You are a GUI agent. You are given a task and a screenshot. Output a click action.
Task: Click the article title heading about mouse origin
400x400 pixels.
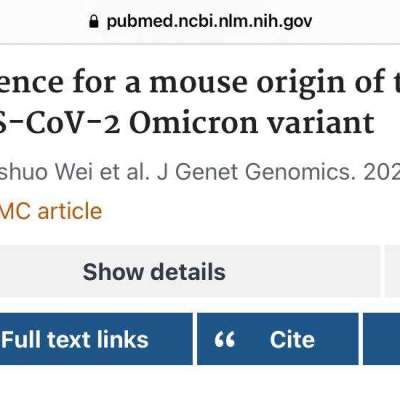pyautogui.click(x=200, y=102)
